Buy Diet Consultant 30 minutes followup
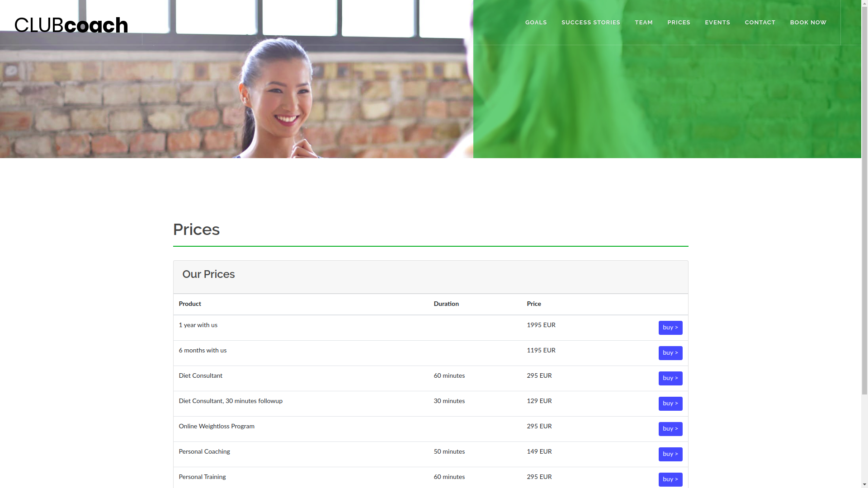Viewport: 868px width, 488px height. 670,404
